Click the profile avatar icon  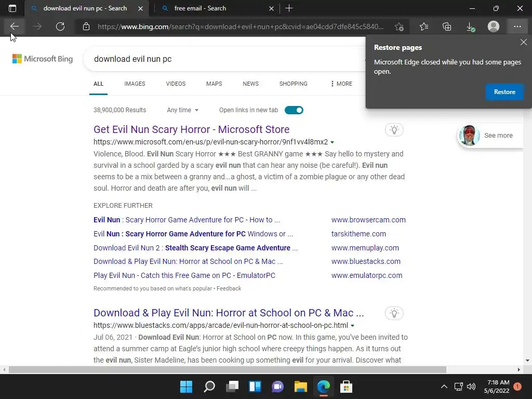click(494, 26)
